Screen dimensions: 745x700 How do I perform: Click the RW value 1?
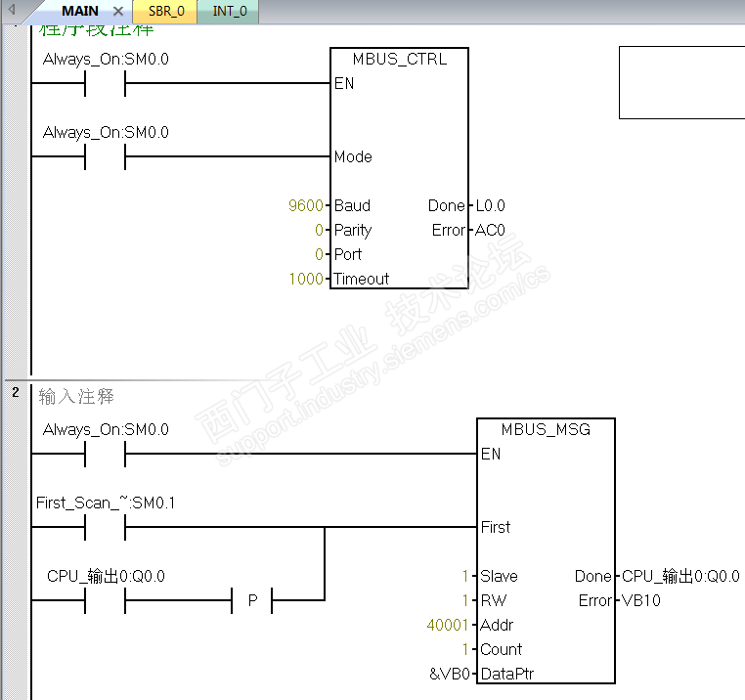pos(465,600)
